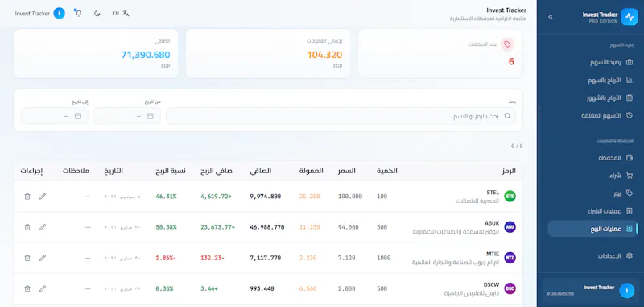The image size is (644, 307).
Task: Click the العمولة column header
Action: [x=311, y=171]
